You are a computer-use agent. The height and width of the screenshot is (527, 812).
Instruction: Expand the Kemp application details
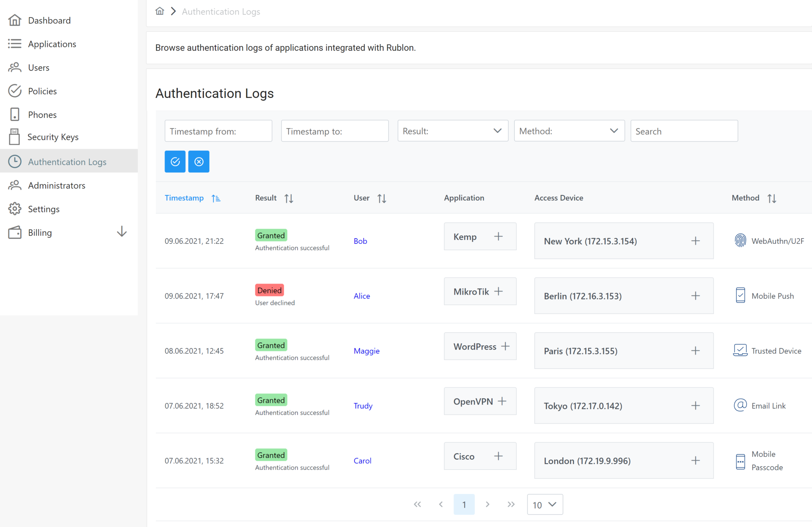(x=498, y=236)
